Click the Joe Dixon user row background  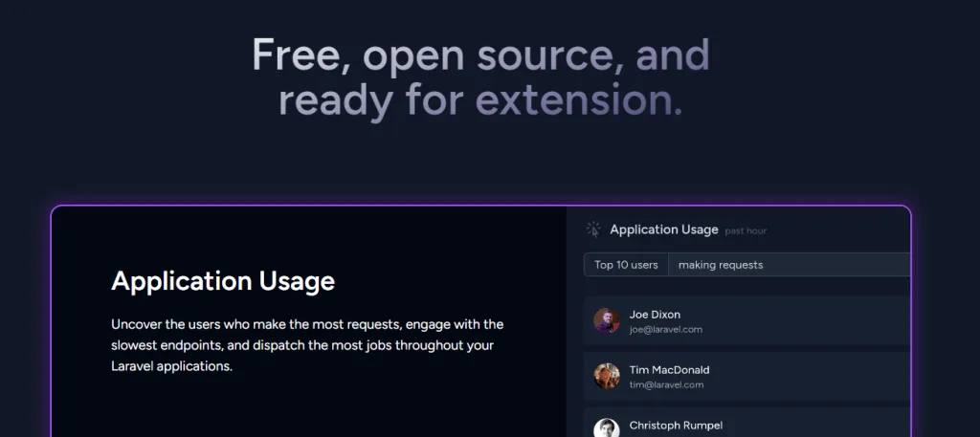pos(813,320)
